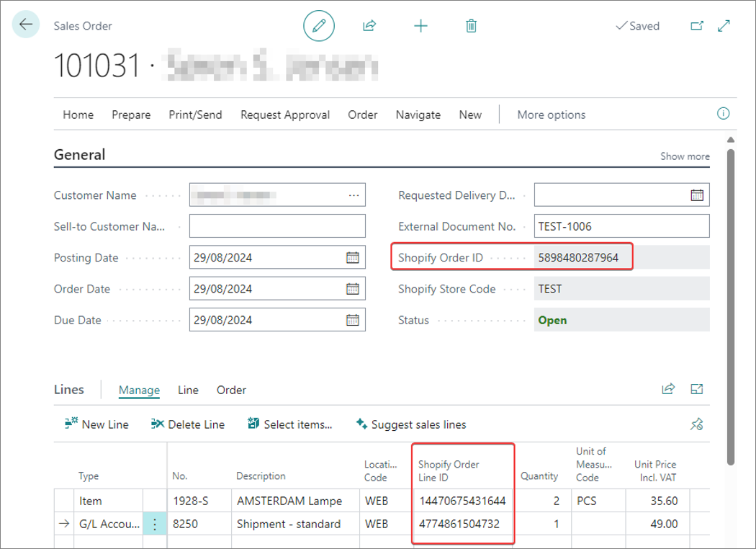Open calendar picker for Due Date
The image size is (756, 549).
coord(353,320)
